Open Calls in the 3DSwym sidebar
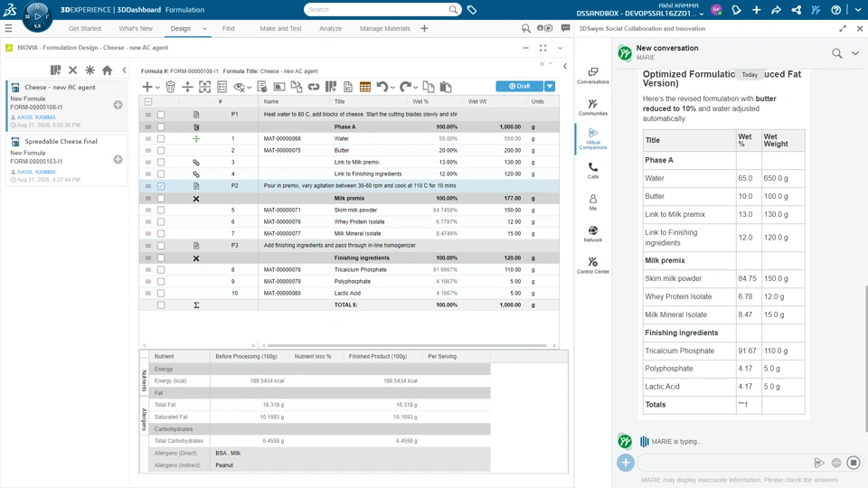 593,171
